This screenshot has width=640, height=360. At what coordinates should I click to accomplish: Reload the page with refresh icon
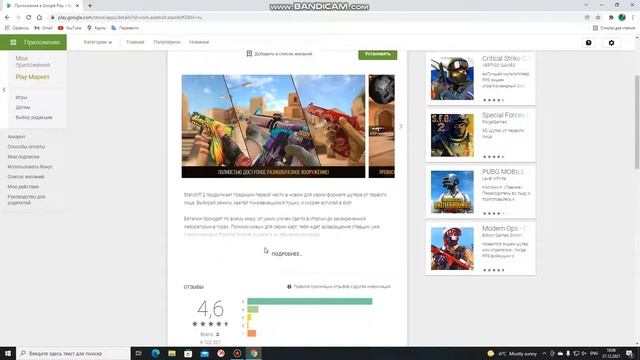[29, 18]
